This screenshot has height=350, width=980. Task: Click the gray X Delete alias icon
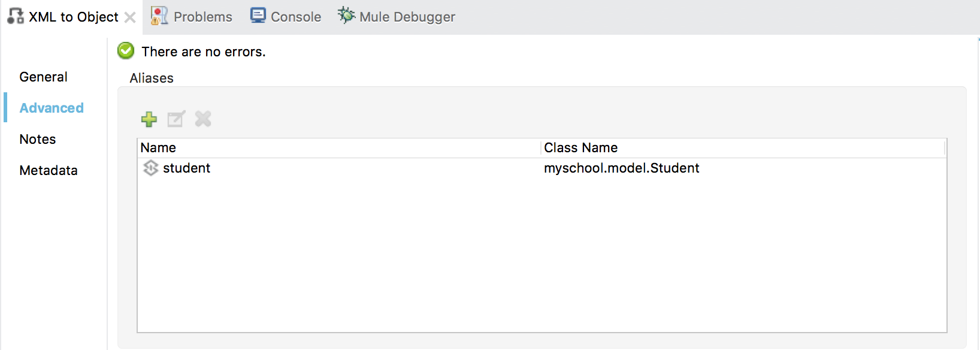tap(203, 119)
